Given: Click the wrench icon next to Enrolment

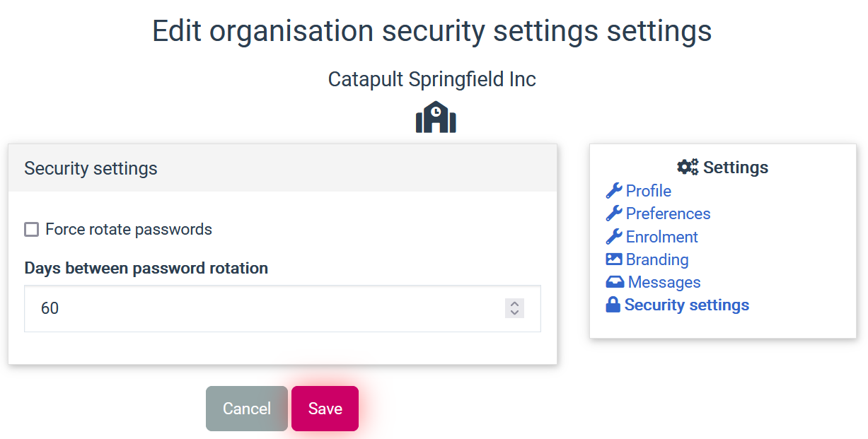Looking at the screenshot, I should (x=614, y=236).
